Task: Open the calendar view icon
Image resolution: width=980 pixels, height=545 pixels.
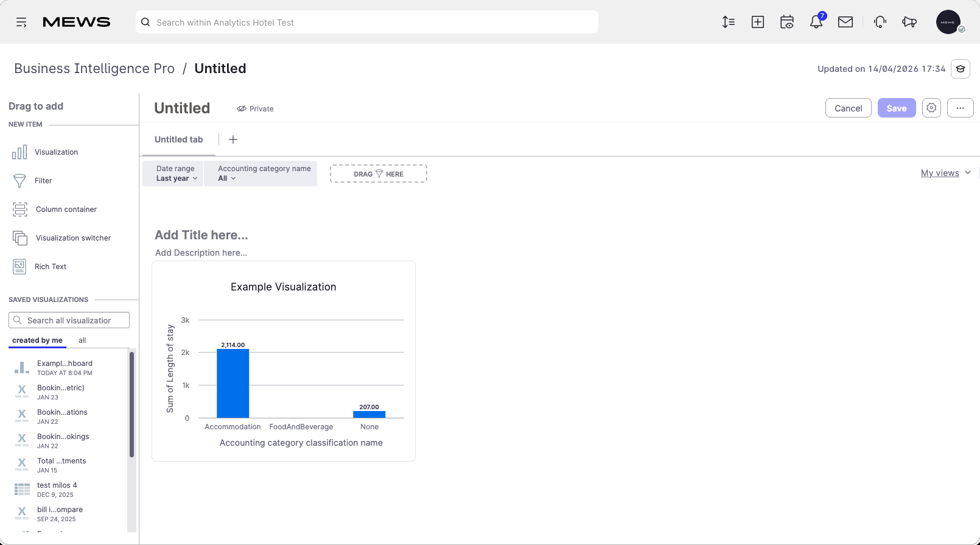Action: 787,23
